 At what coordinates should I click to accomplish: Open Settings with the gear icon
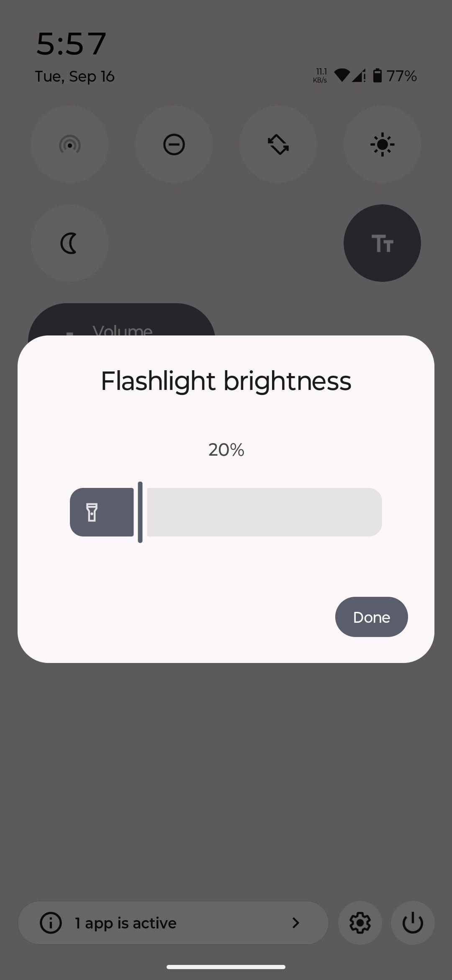click(x=360, y=923)
